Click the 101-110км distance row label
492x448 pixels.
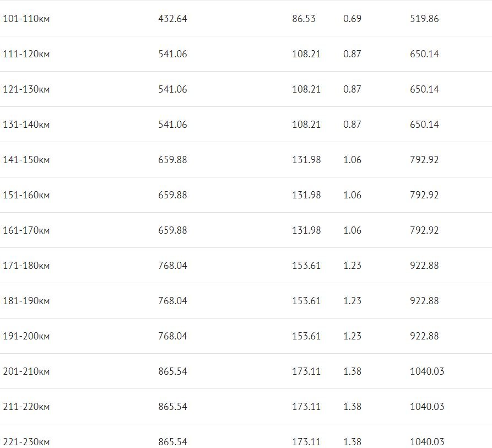[26, 19]
